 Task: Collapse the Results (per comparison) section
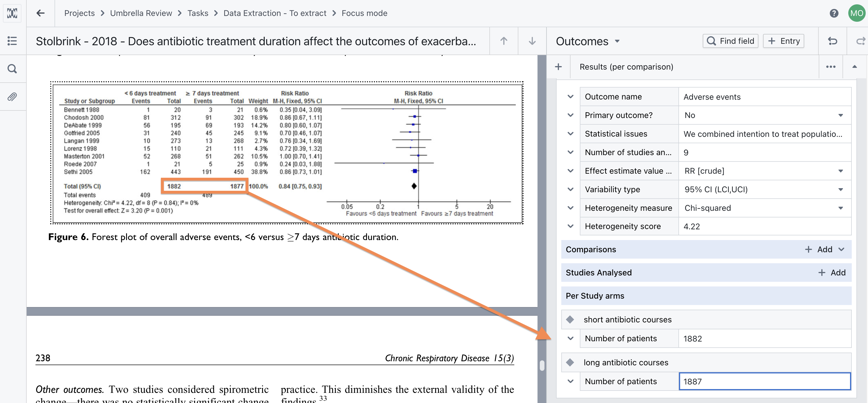pyautogui.click(x=854, y=67)
